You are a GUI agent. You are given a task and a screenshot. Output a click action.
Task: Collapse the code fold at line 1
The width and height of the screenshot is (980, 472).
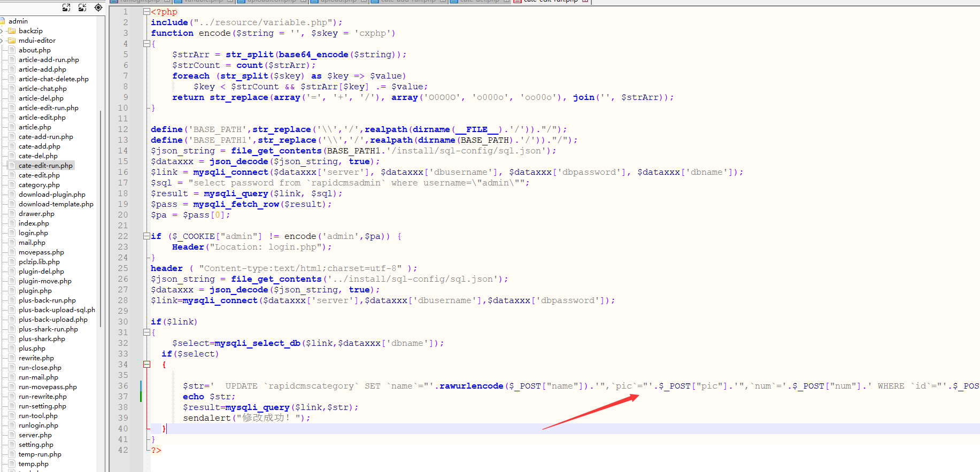pos(146,12)
